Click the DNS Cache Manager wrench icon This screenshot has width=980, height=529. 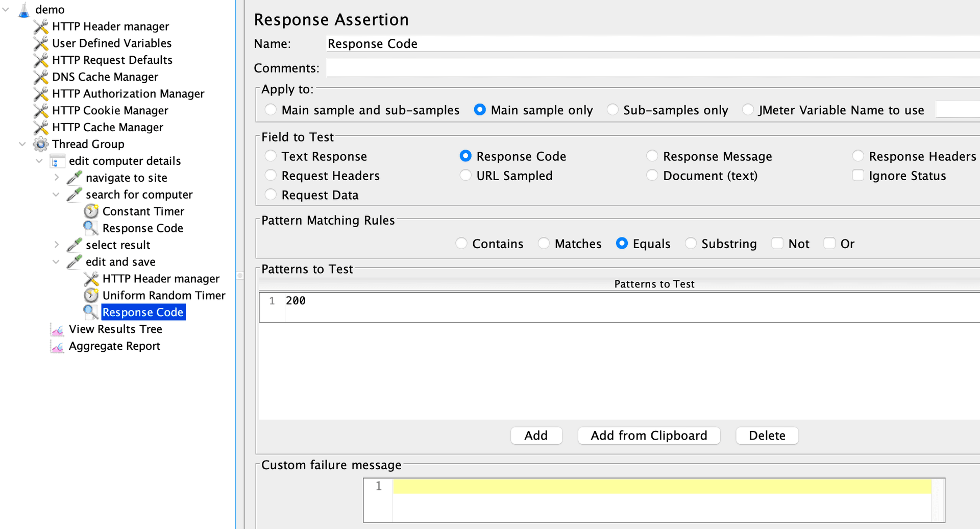coord(41,77)
